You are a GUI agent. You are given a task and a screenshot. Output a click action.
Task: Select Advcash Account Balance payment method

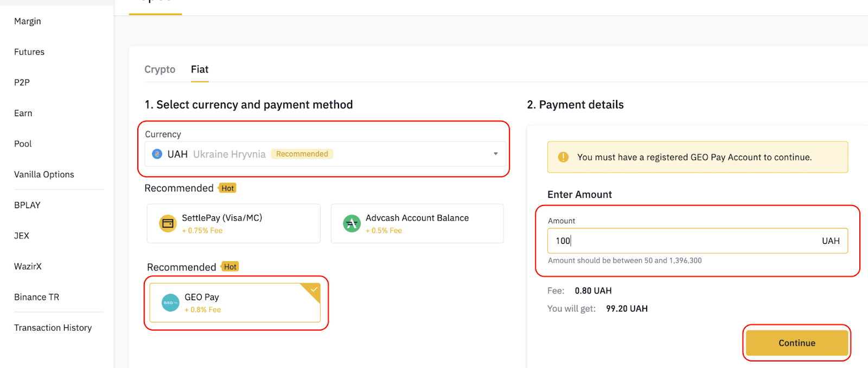[417, 223]
